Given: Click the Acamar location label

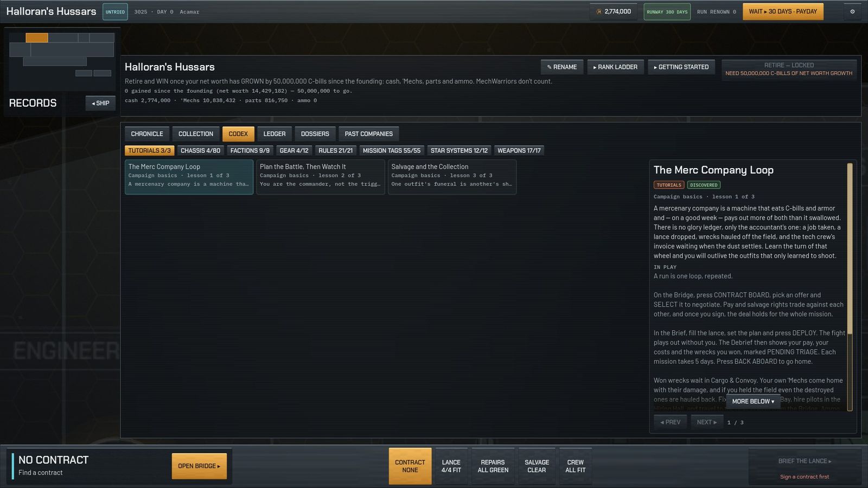Looking at the screenshot, I should [189, 12].
